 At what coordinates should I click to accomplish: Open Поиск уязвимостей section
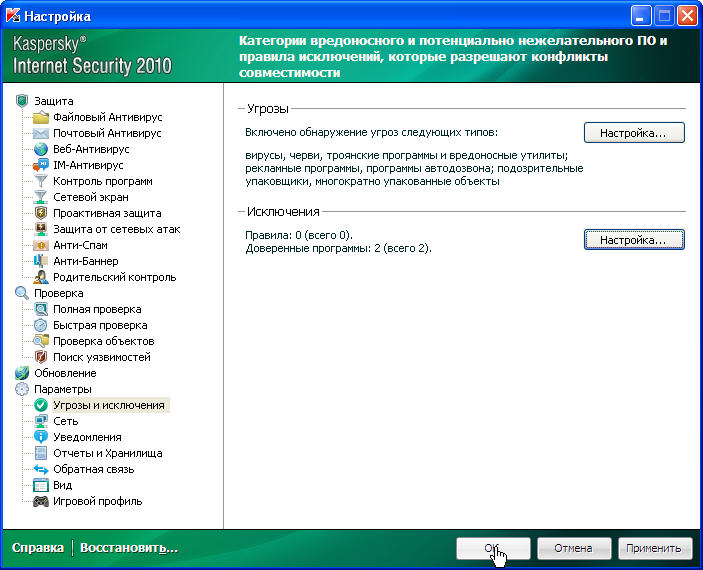coord(102,357)
